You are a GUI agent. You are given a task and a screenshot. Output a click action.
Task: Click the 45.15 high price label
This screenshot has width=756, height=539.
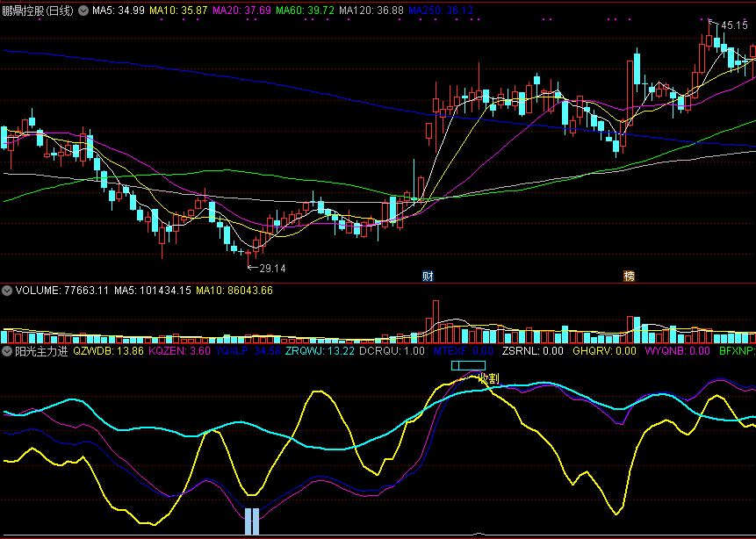(x=734, y=25)
